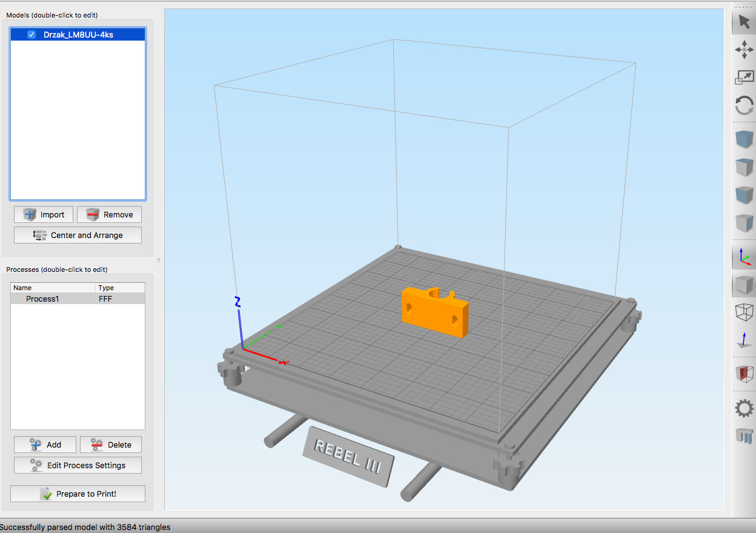Select the normal selection arrow tool
This screenshot has height=533, width=756.
tap(744, 23)
